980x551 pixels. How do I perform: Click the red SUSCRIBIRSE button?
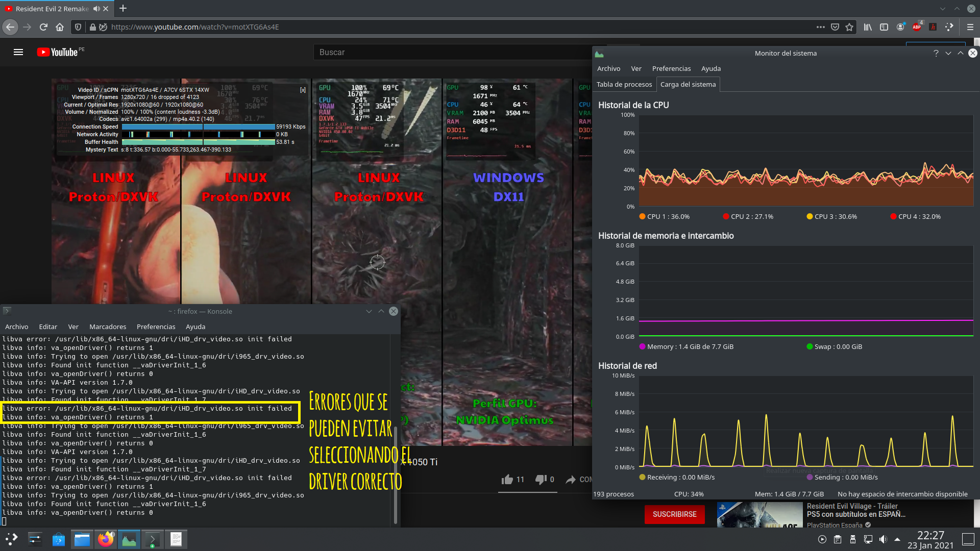tap(674, 514)
